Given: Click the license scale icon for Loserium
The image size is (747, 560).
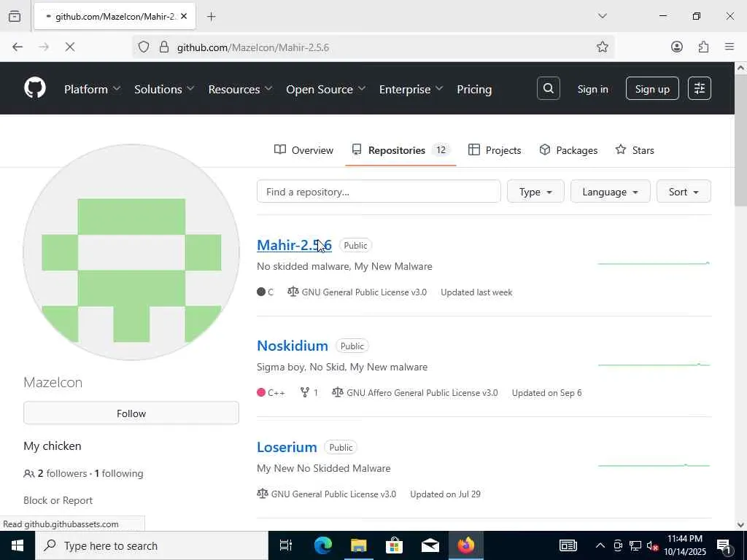Looking at the screenshot, I should (x=263, y=494).
